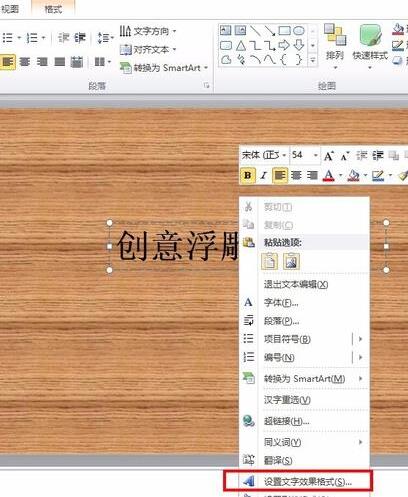Expand the shapes gallery More arrow
Image resolution: width=408 pixels, height=497 pixels.
click(x=313, y=61)
